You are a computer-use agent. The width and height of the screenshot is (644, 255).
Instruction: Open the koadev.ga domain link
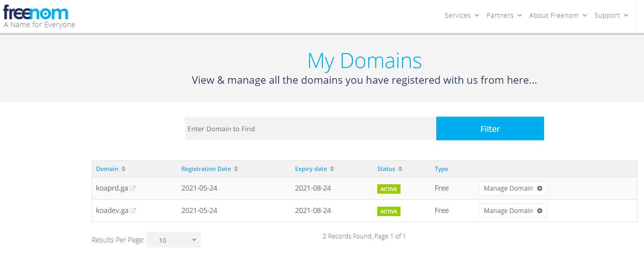coord(112,211)
